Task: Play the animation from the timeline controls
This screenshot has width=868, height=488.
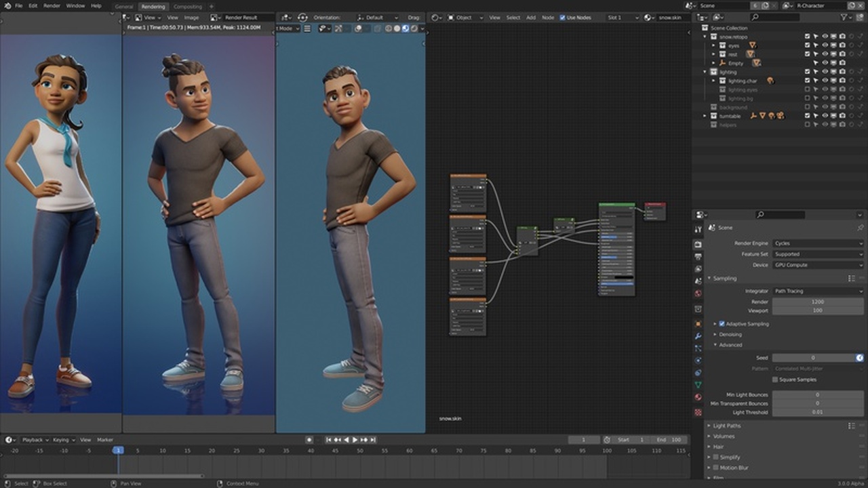Action: [x=355, y=439]
